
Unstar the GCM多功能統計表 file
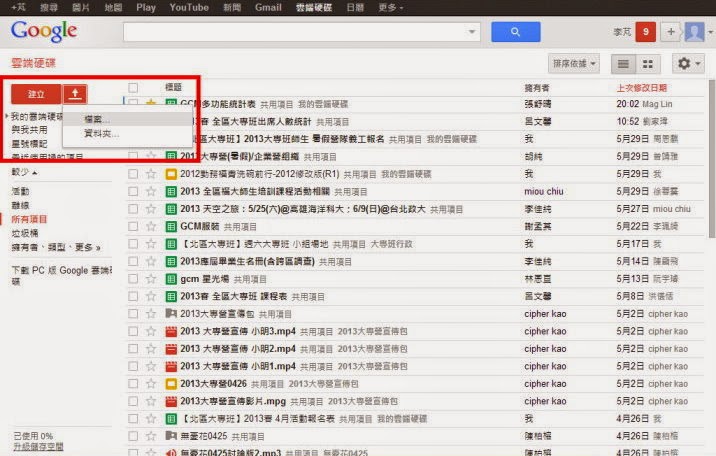click(x=151, y=104)
